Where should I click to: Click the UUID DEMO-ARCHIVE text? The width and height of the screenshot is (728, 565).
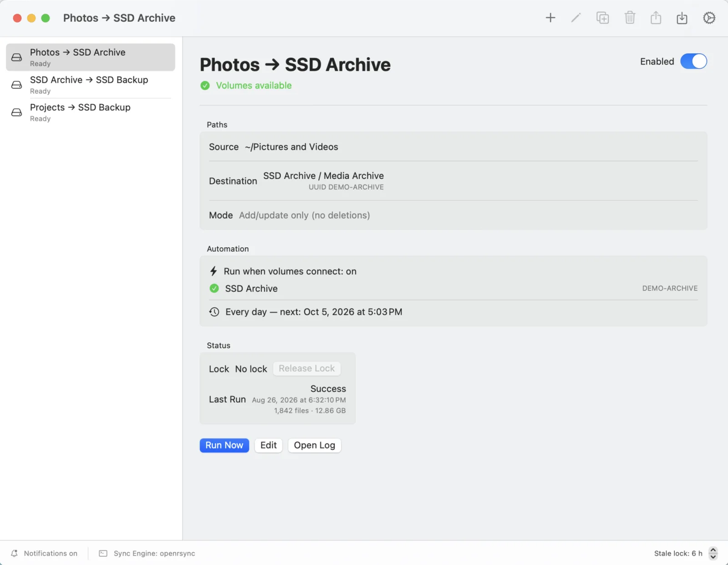tap(346, 187)
